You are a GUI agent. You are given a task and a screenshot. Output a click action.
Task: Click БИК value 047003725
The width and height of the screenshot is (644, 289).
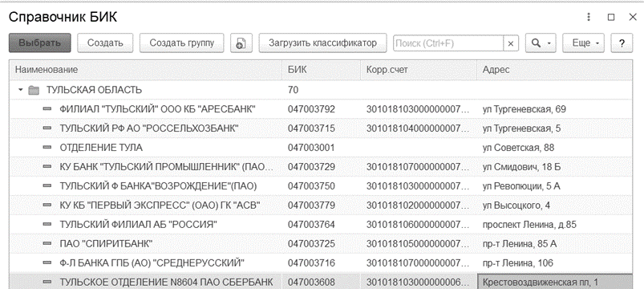pos(311,243)
